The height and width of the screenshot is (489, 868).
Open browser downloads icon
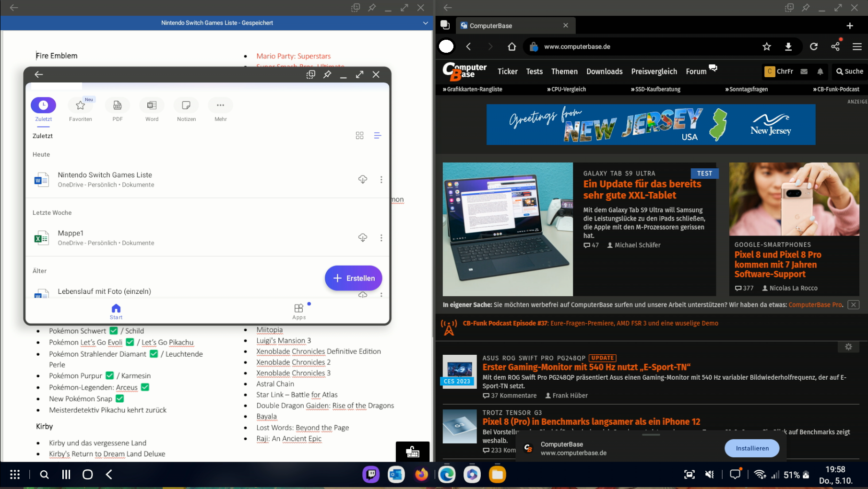tap(788, 47)
